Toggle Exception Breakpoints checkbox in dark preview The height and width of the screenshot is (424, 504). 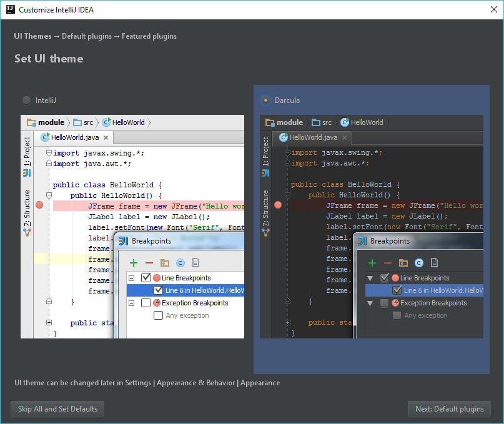pyautogui.click(x=384, y=303)
